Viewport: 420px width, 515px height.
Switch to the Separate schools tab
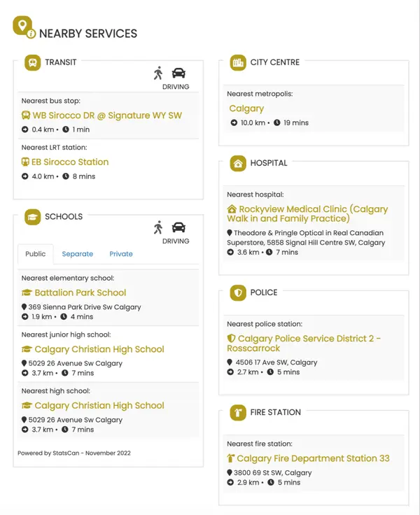click(x=77, y=254)
